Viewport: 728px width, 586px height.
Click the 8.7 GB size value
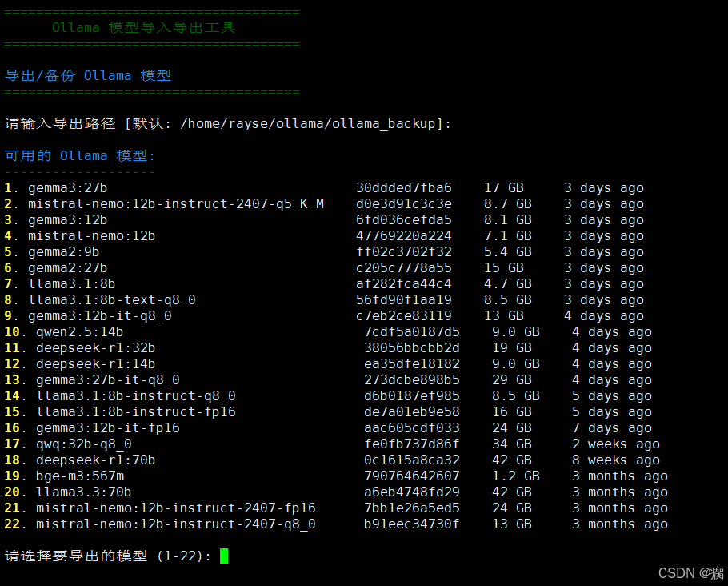pos(508,204)
